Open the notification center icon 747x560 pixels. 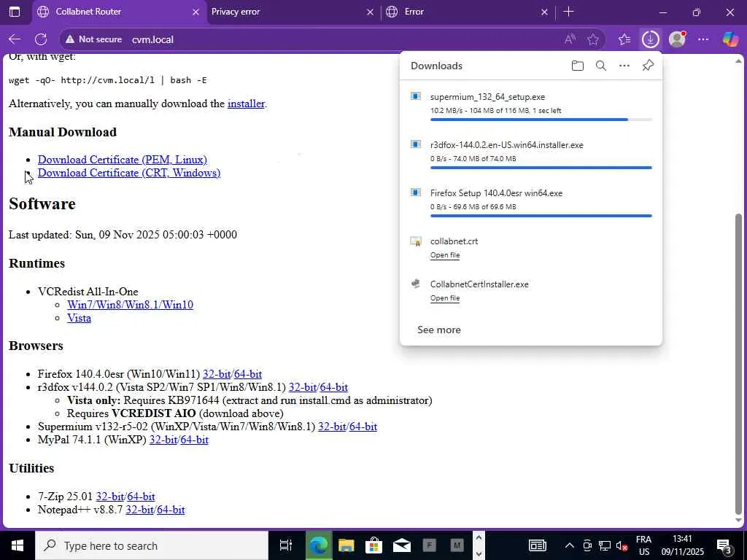(724, 545)
